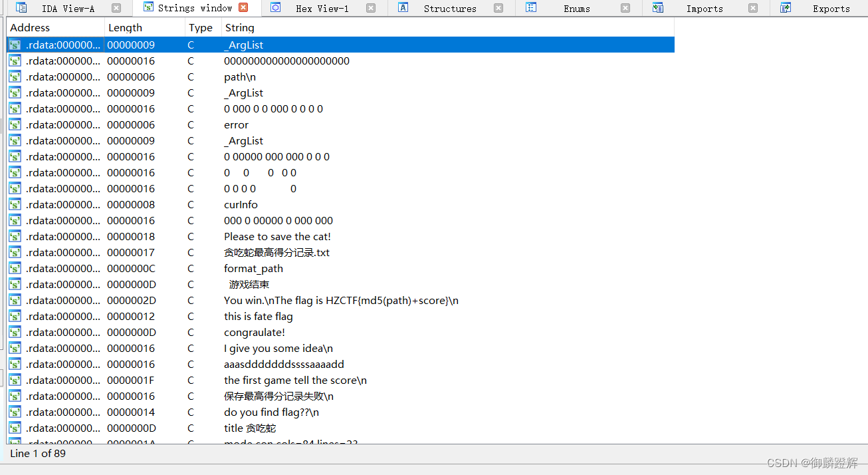The height and width of the screenshot is (475, 868).
Task: Sort strings by the Length column header
Action: coord(124,27)
